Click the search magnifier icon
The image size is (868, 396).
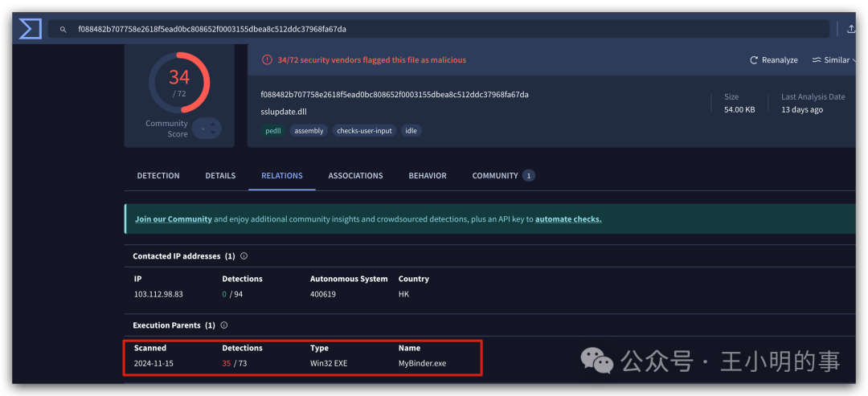(63, 29)
